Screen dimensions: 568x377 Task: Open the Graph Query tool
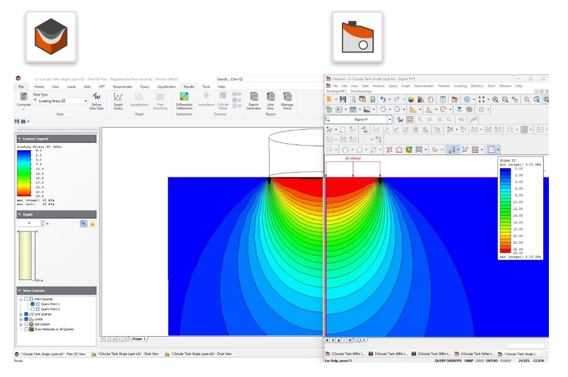pos(118,101)
